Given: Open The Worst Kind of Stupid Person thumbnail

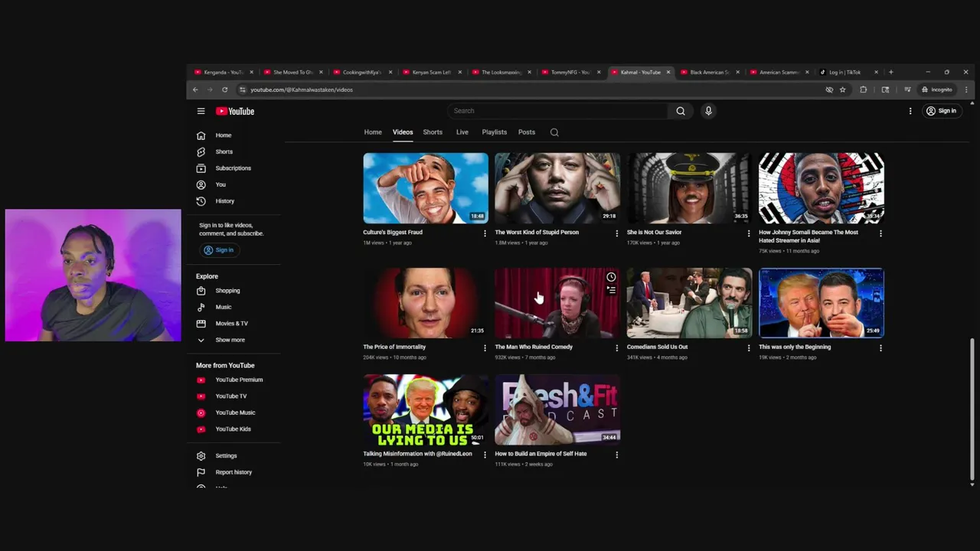Looking at the screenshot, I should click(557, 188).
